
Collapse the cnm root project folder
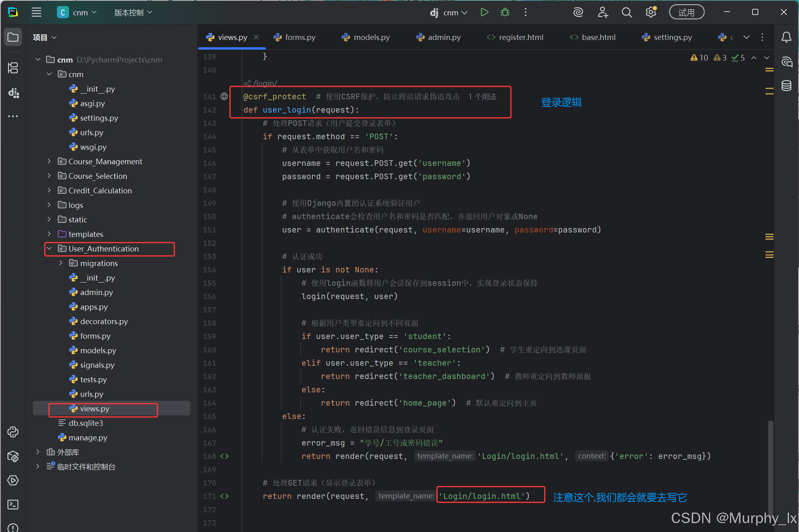click(38, 59)
